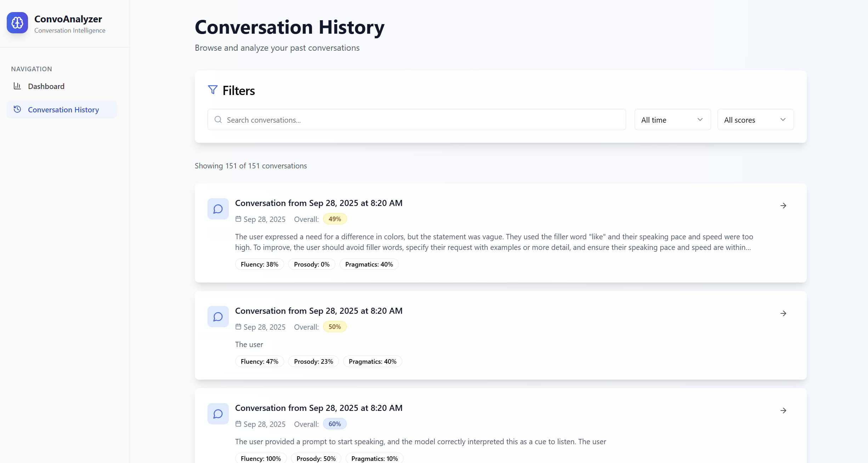Click the search magnifier icon
868x463 pixels.
pos(218,120)
